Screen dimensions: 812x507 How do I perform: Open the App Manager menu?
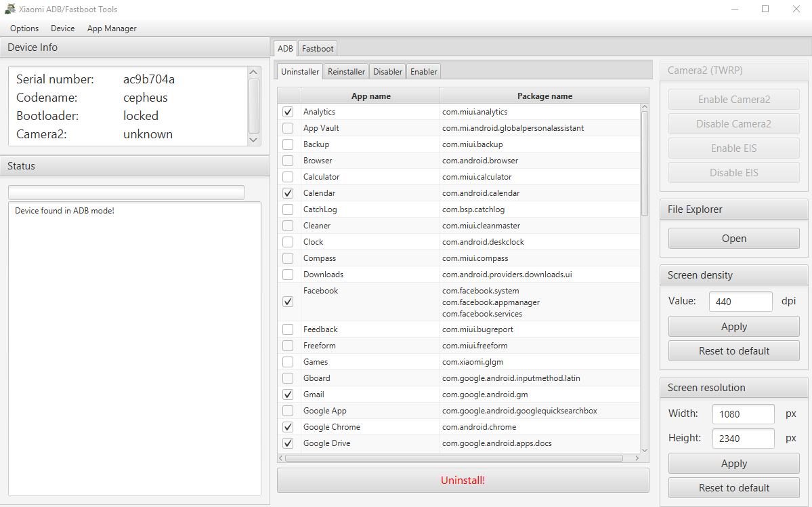pyautogui.click(x=112, y=28)
